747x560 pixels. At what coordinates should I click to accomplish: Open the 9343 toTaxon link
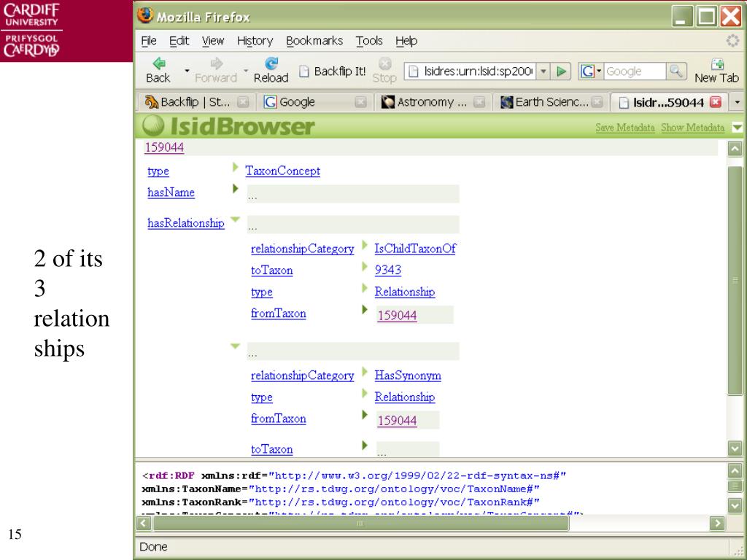tap(387, 270)
